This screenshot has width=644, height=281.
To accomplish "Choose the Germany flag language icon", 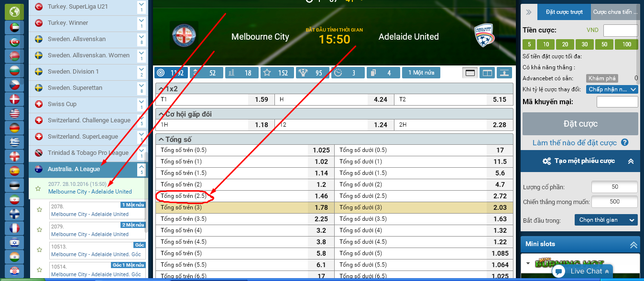I will pos(14,128).
